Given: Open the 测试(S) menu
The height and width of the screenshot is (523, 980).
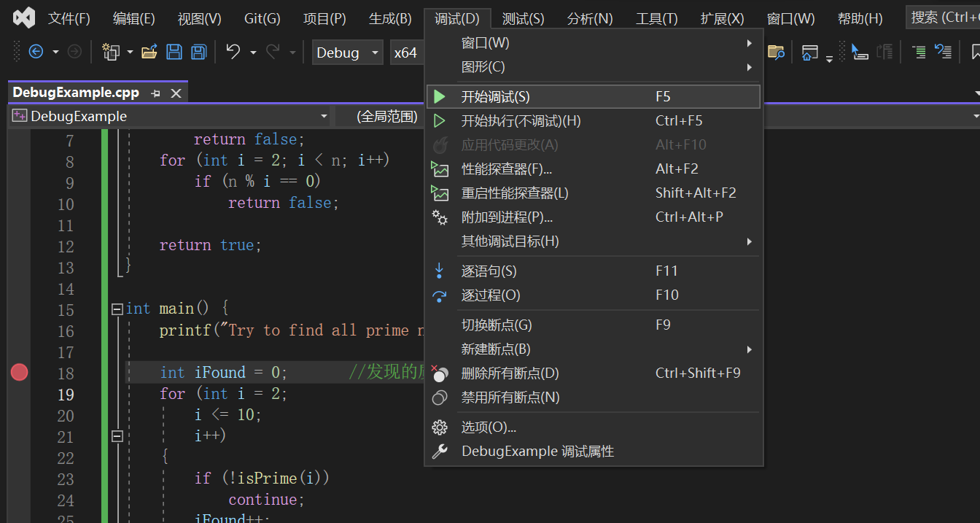Looking at the screenshot, I should (x=524, y=18).
